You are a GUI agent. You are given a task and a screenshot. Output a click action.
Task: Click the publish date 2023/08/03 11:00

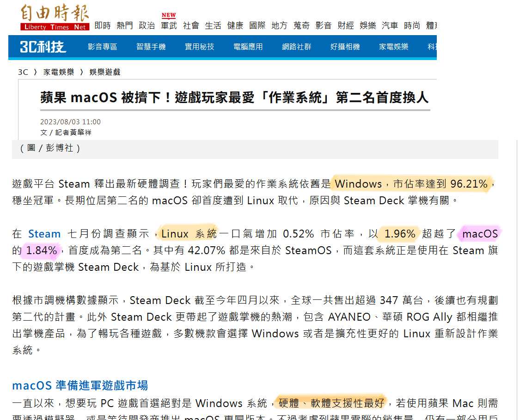click(x=70, y=122)
